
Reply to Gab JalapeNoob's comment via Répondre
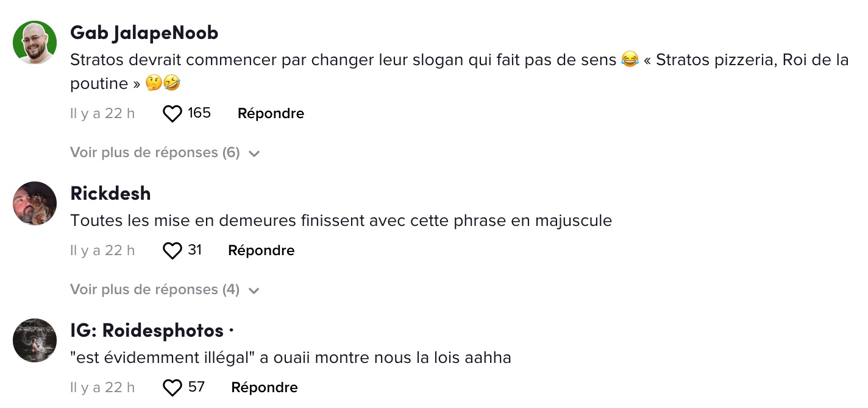click(271, 113)
